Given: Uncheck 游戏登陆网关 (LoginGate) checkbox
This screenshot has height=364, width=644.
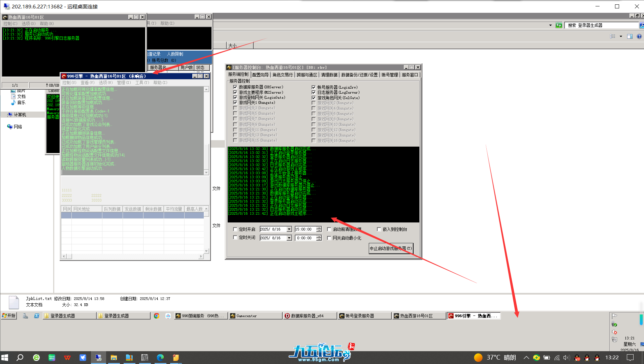Looking at the screenshot, I should (x=235, y=97).
